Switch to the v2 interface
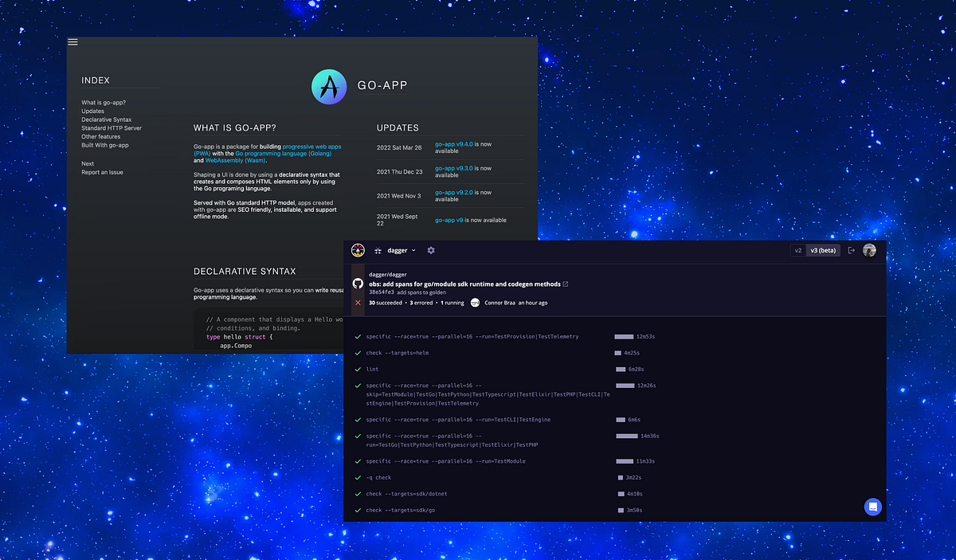The image size is (956, 560). coord(798,250)
